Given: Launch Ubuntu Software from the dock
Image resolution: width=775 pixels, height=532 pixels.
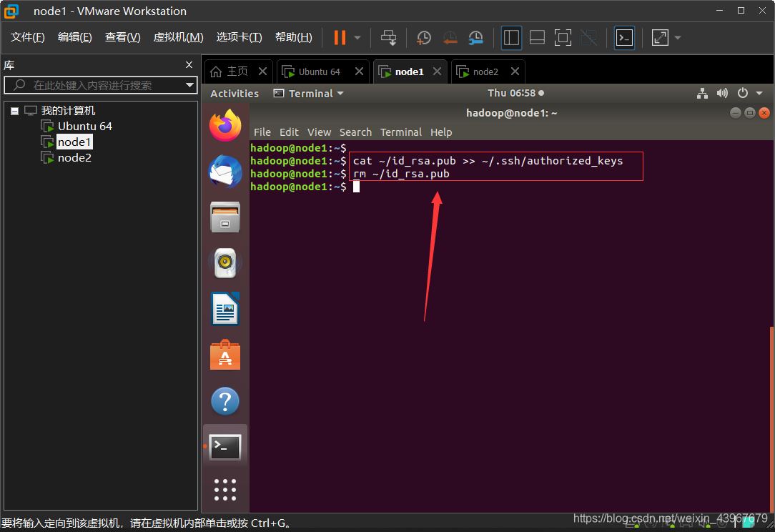Looking at the screenshot, I should click(225, 355).
